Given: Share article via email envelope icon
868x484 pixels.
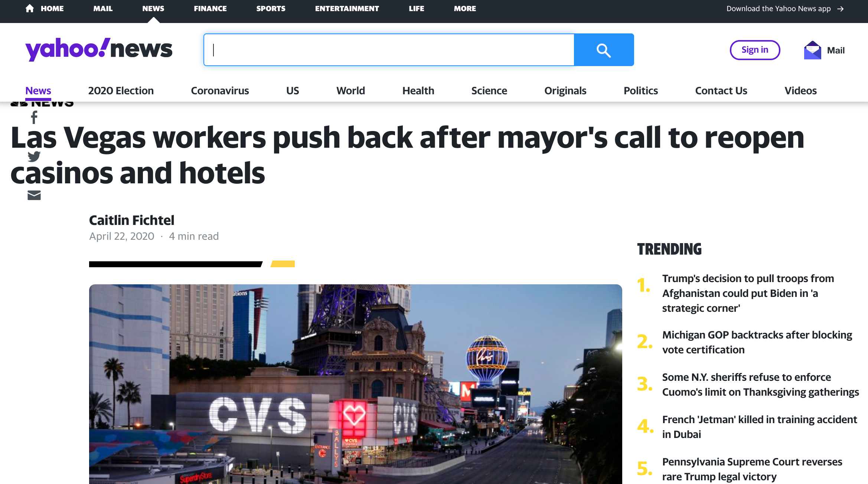Looking at the screenshot, I should point(34,195).
